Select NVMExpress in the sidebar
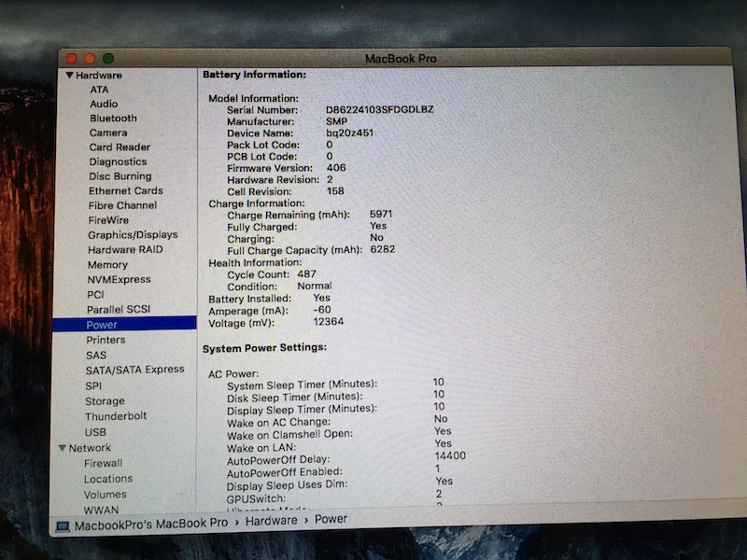747x560 pixels. [120, 279]
